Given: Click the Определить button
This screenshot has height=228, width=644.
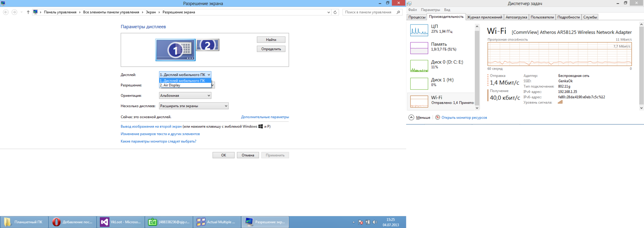Looking at the screenshot, I should [271, 49].
